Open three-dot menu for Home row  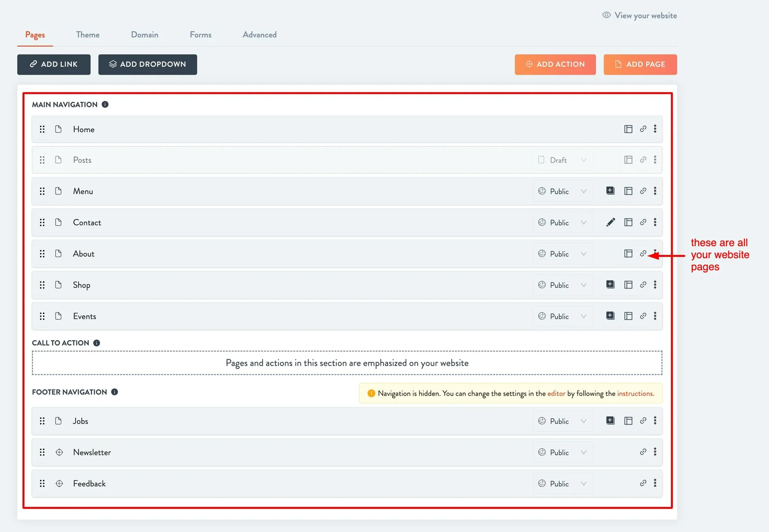click(655, 129)
